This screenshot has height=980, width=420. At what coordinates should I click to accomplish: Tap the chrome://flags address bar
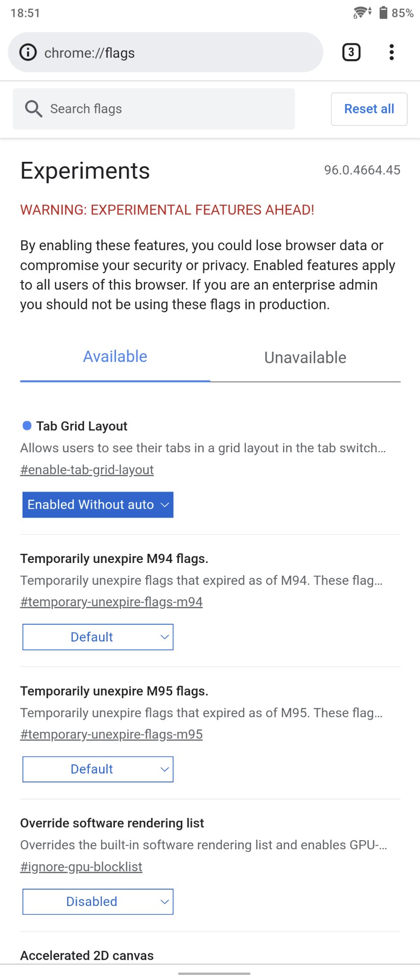tap(166, 52)
